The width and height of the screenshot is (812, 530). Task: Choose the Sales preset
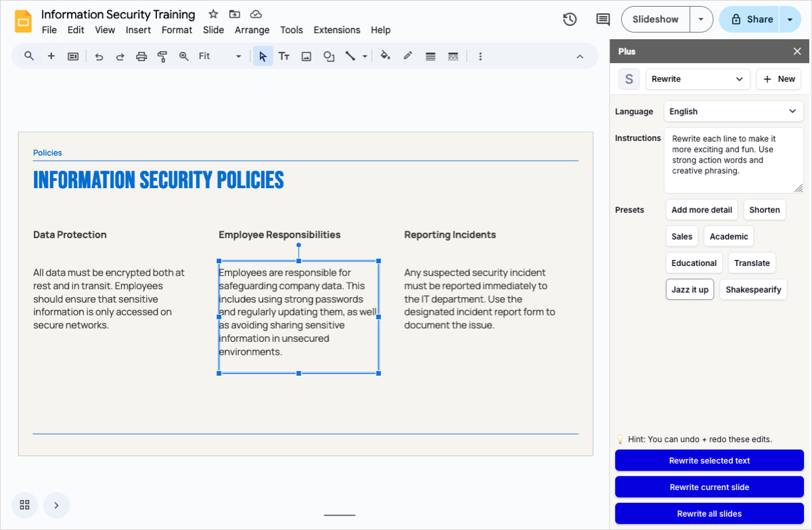pos(682,236)
